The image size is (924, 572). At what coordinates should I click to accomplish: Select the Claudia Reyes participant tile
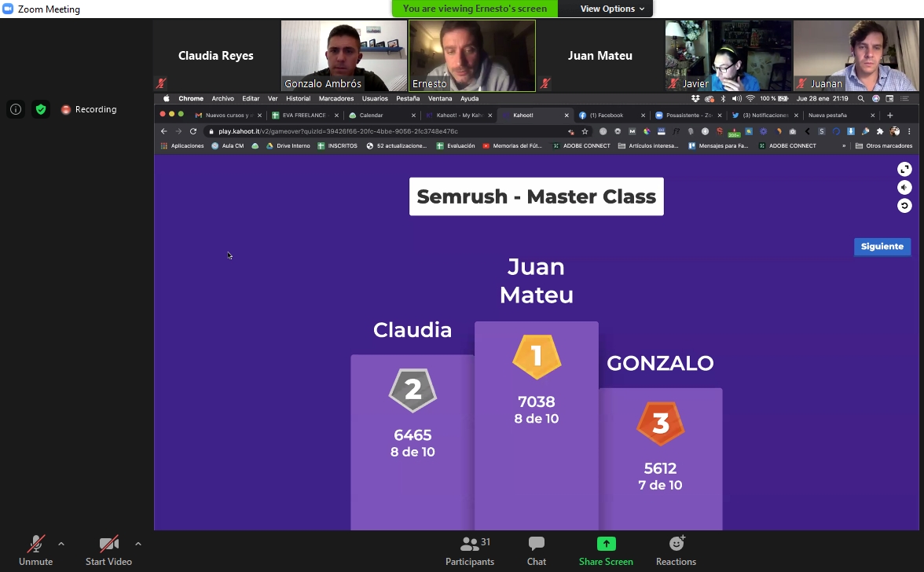coord(215,55)
